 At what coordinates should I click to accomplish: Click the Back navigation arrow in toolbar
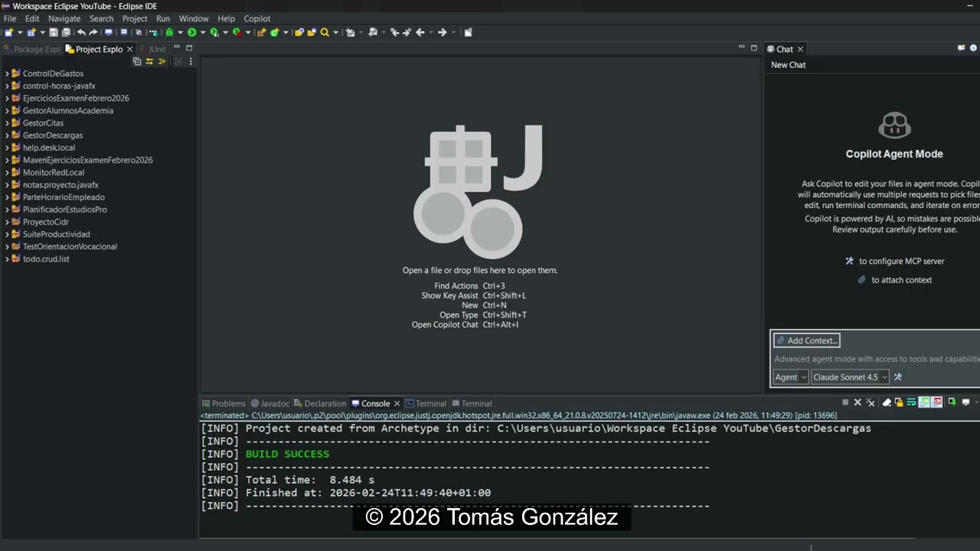(x=420, y=32)
